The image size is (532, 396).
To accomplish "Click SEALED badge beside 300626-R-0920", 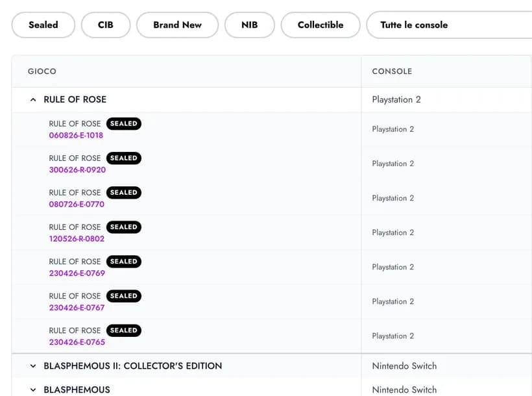I will coord(124,158).
